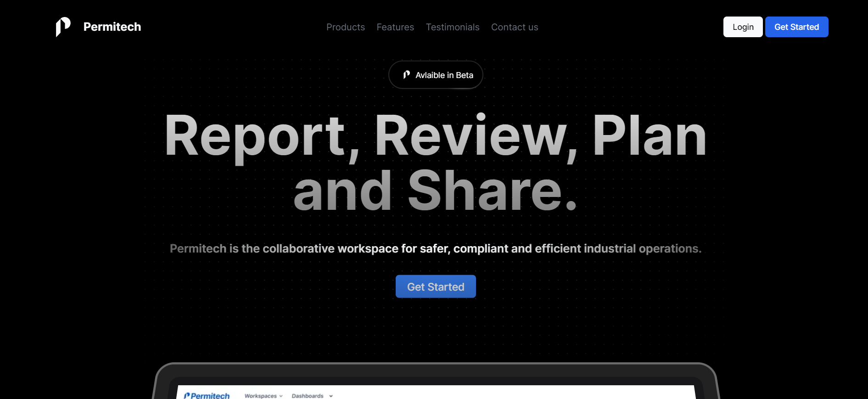
Task: Click the words 'and Share.' in the headline
Action: click(x=435, y=191)
